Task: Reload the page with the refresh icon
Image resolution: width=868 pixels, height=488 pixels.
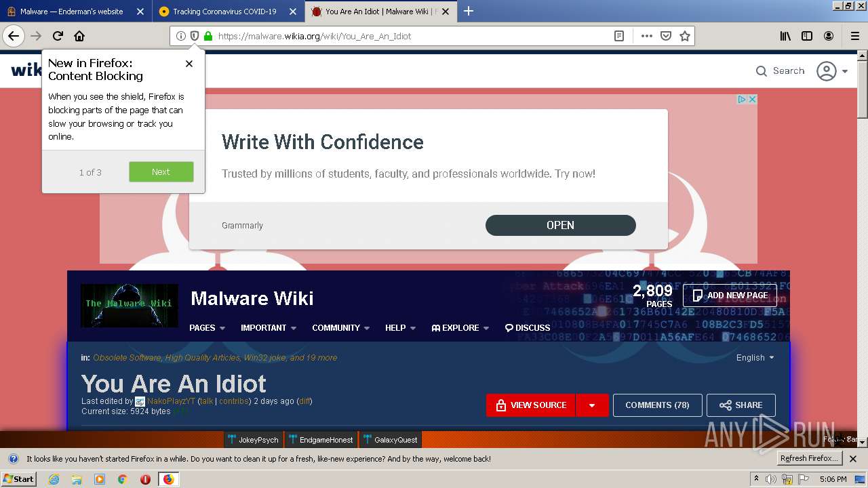Action: (58, 36)
